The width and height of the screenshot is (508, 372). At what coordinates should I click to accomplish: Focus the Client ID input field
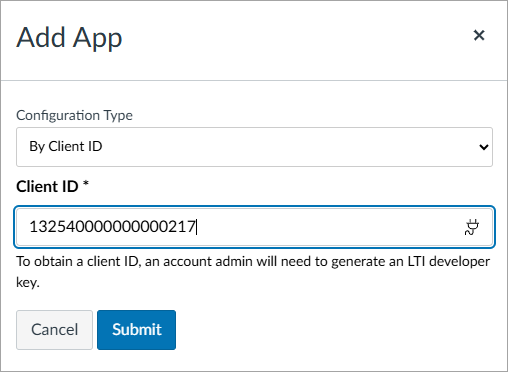254,227
